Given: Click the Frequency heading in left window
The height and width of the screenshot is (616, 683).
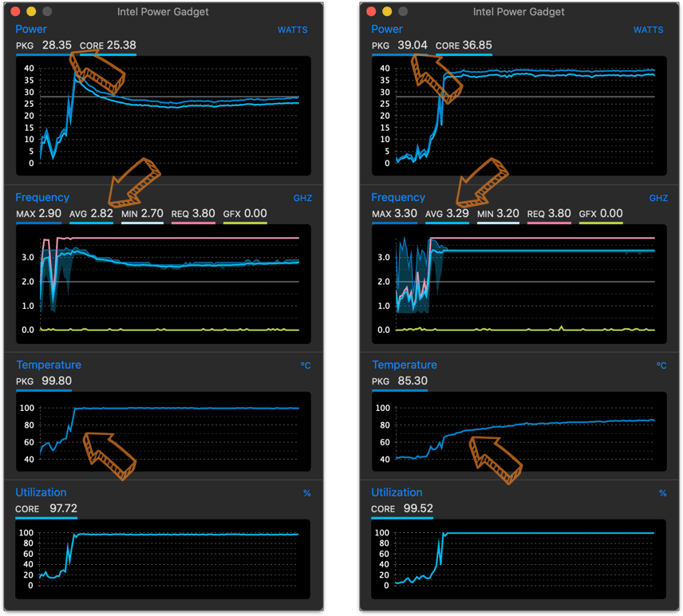Looking at the screenshot, I should click(42, 197).
